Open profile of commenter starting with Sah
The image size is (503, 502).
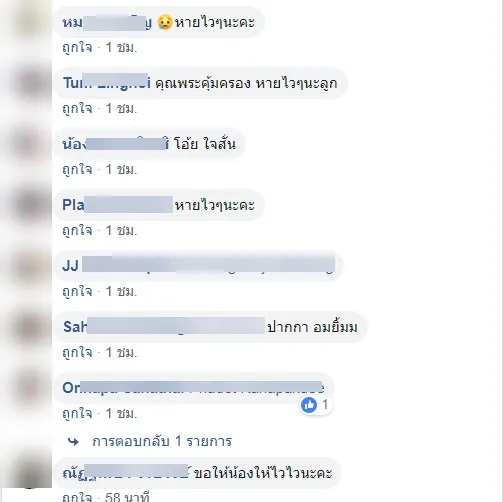(x=164, y=326)
